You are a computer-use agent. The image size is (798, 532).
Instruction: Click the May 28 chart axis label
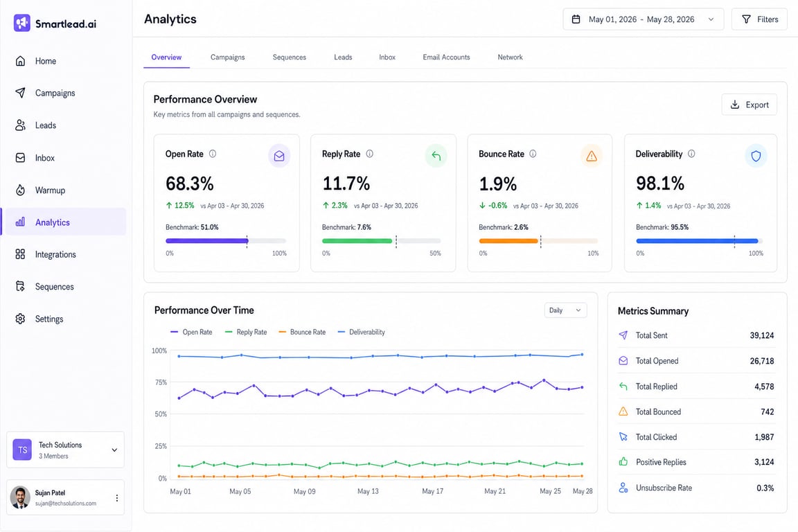tap(583, 491)
